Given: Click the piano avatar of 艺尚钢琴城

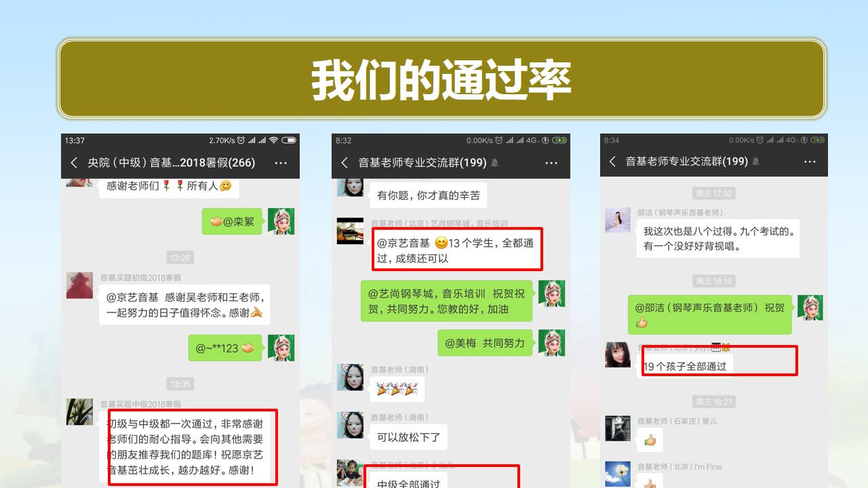Looking at the screenshot, I should point(350,231).
